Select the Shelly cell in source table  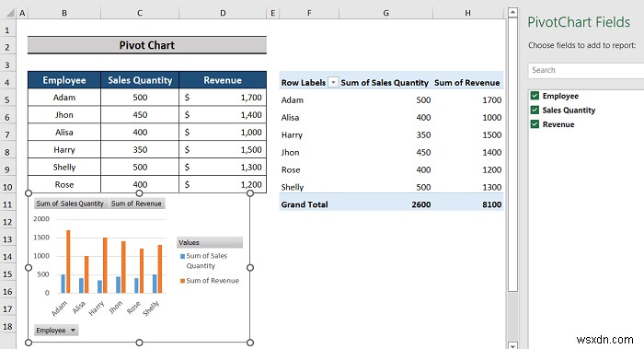(x=64, y=167)
